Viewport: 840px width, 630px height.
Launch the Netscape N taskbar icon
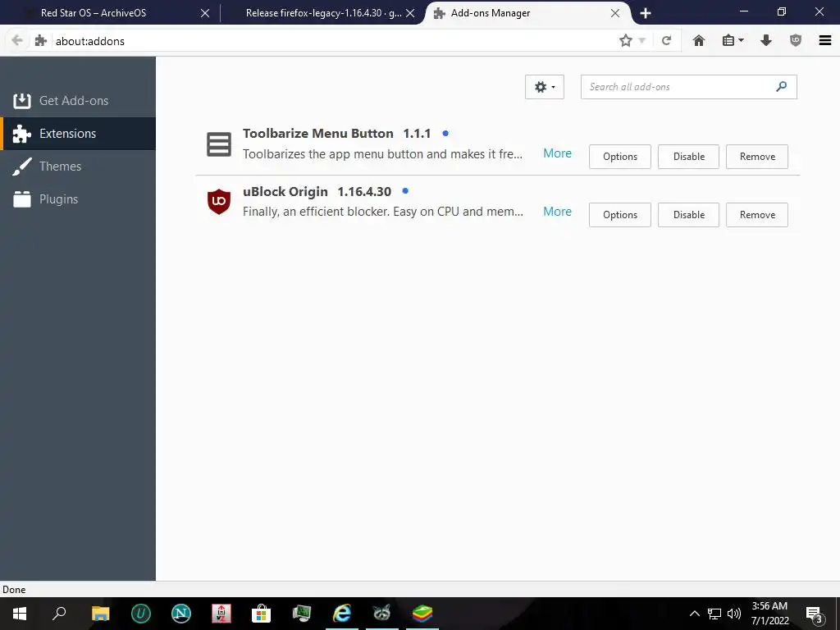(181, 614)
